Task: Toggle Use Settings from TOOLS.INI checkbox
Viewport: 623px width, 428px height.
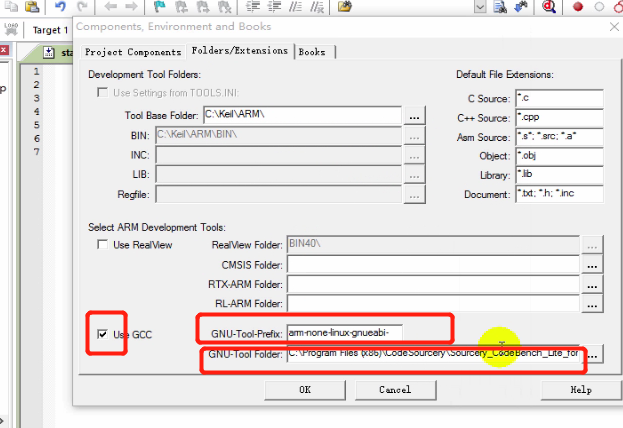Action: (102, 93)
